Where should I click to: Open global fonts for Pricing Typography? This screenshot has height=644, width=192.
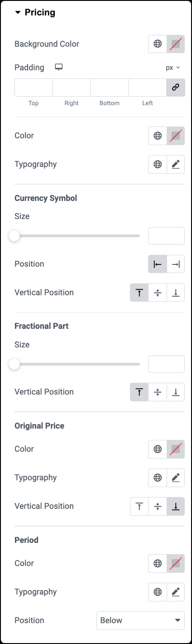click(158, 164)
